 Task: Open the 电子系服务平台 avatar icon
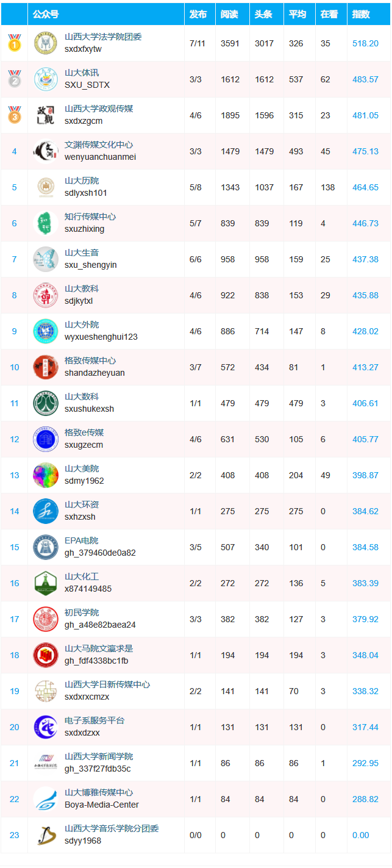click(x=46, y=727)
